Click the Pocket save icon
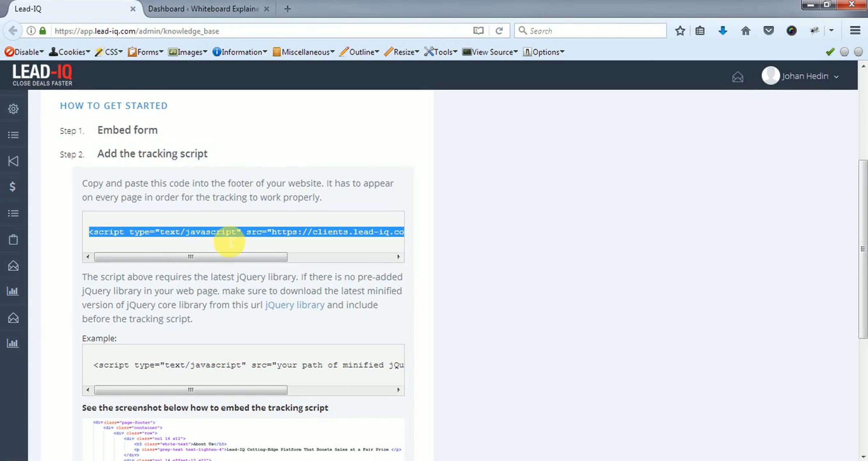The image size is (868, 461). (769, 31)
